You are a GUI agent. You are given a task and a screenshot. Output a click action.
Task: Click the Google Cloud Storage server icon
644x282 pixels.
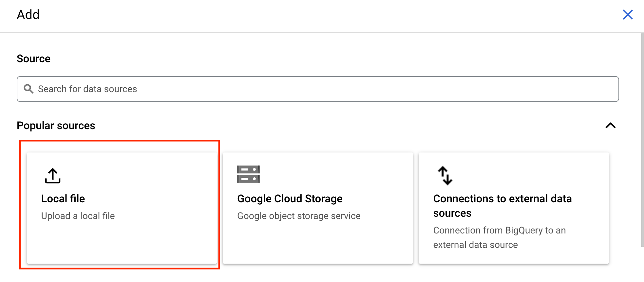[x=248, y=174]
